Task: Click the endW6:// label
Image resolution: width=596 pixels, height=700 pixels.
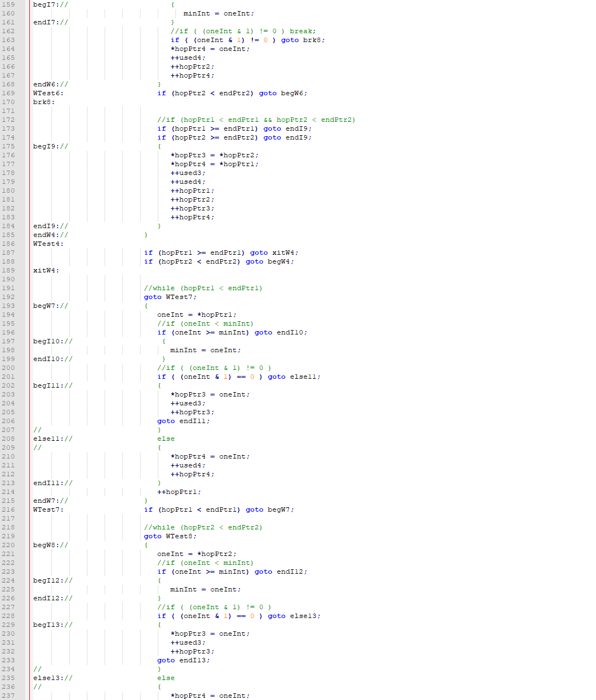Action: pos(50,84)
